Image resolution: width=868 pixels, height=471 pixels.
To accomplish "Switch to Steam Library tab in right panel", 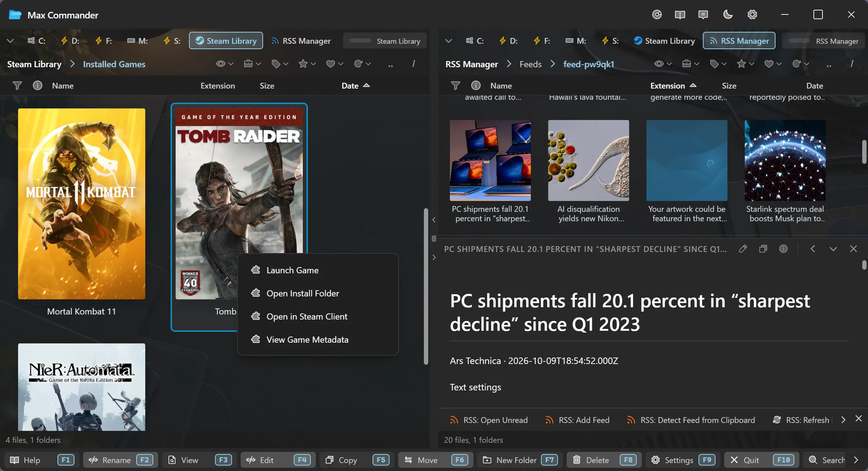I will click(x=664, y=41).
